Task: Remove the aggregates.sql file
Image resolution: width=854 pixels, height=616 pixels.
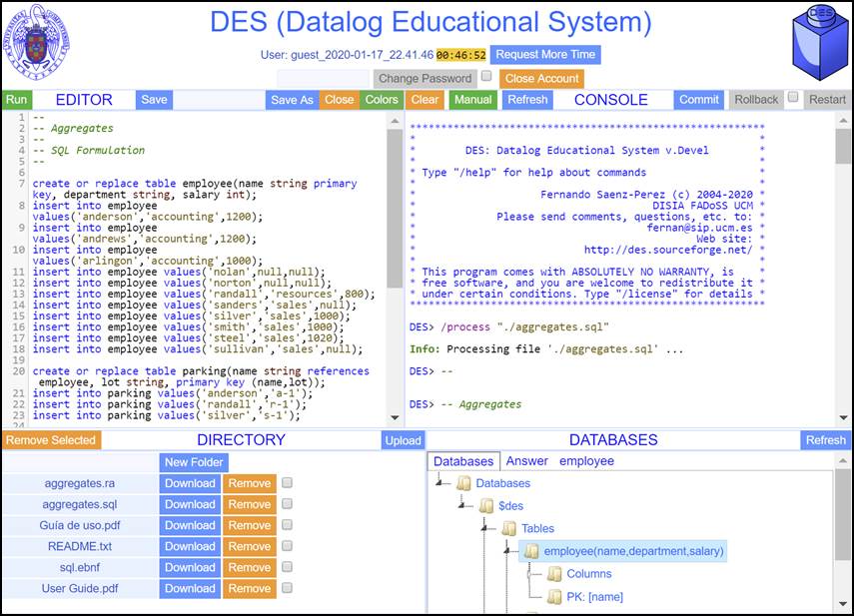Action: pyautogui.click(x=250, y=504)
